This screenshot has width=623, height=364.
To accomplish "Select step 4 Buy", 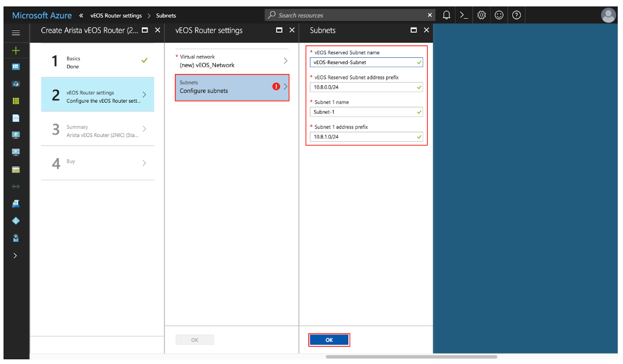I will [x=97, y=163].
